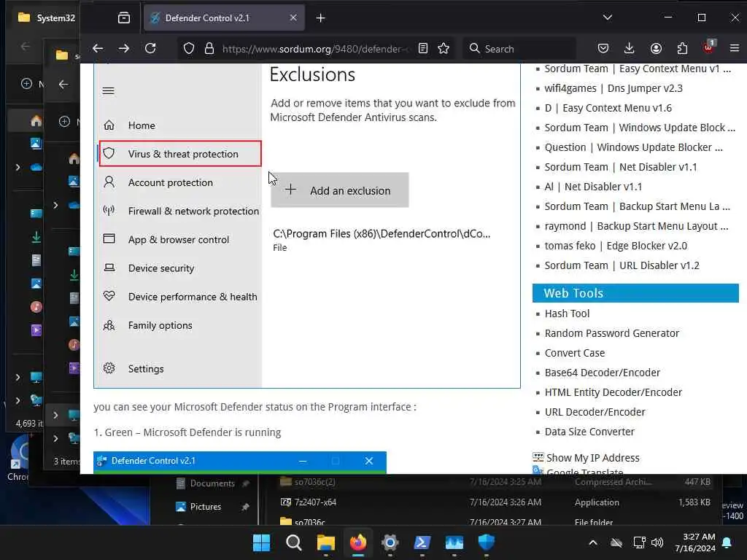
Task: Open Windows Security shield on taskbar
Action: (487, 542)
